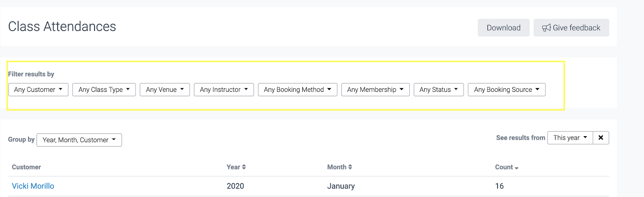
Task: Open the Any Venue dropdown
Action: (165, 89)
